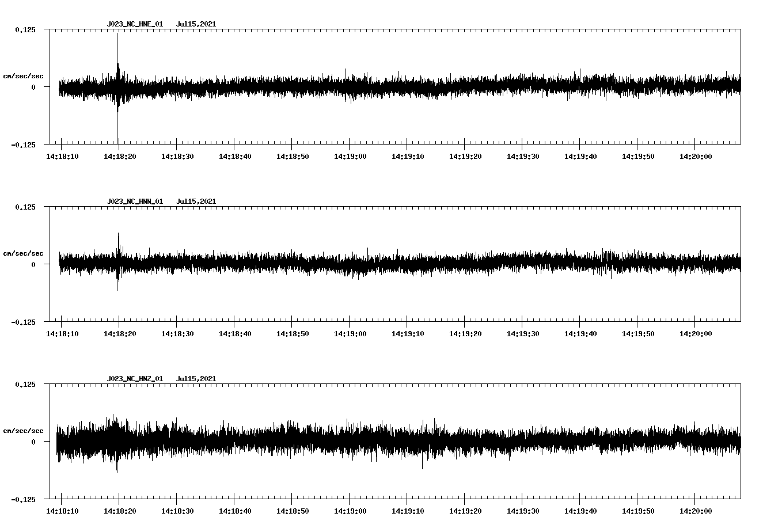Viewport: 782px width, 532px height.
Task: Click 14:18:50 on the HNN time axis
Action: pyautogui.click(x=293, y=334)
